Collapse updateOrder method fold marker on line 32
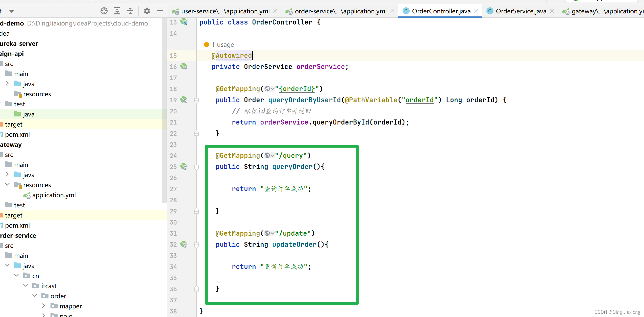The width and height of the screenshot is (644, 317). pyautogui.click(x=196, y=245)
